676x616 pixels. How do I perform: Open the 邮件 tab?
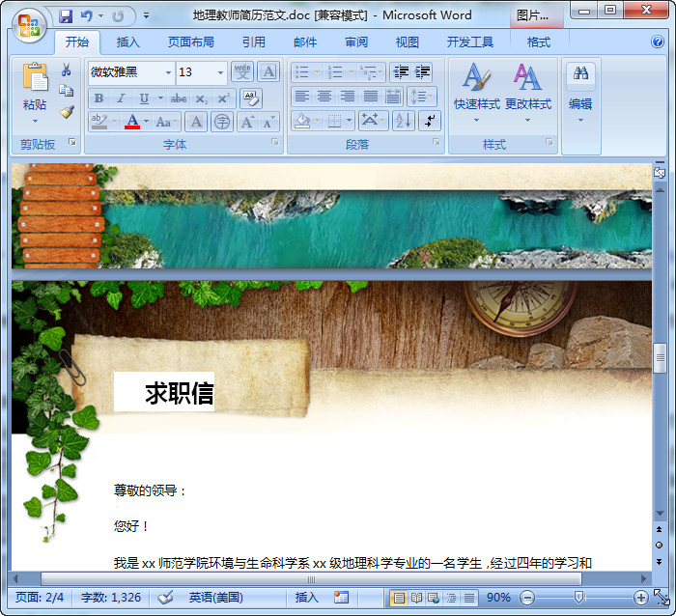tap(305, 42)
